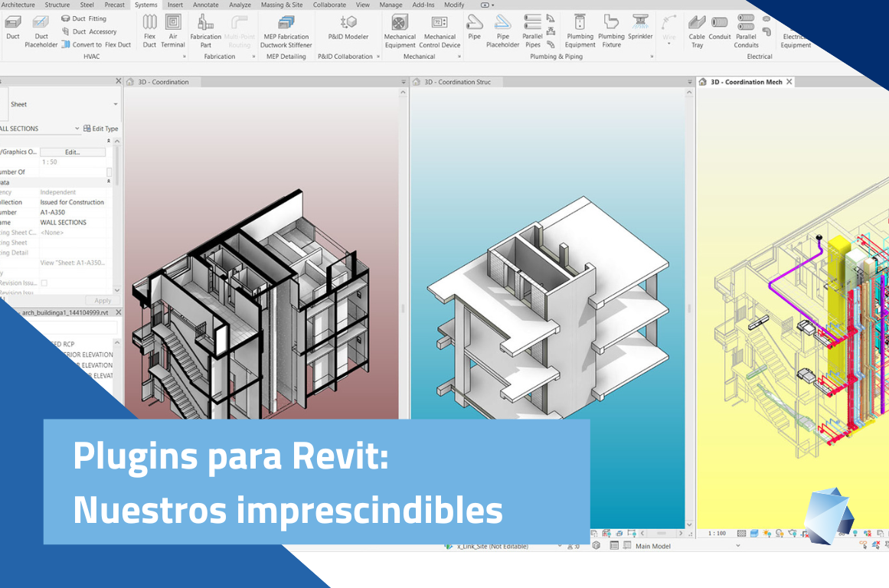Select the Fabrication Part tool
Screen dimensions: 889x588
coord(205,31)
